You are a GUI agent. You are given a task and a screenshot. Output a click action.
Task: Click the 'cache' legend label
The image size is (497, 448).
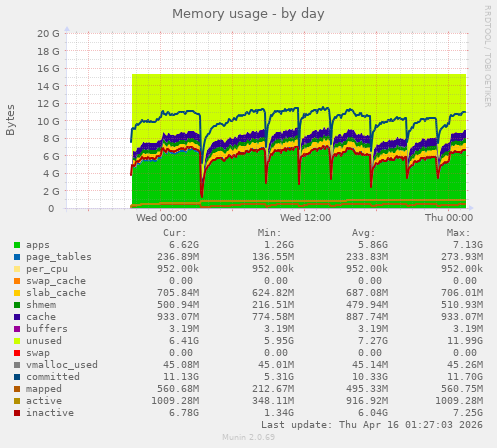(x=41, y=317)
